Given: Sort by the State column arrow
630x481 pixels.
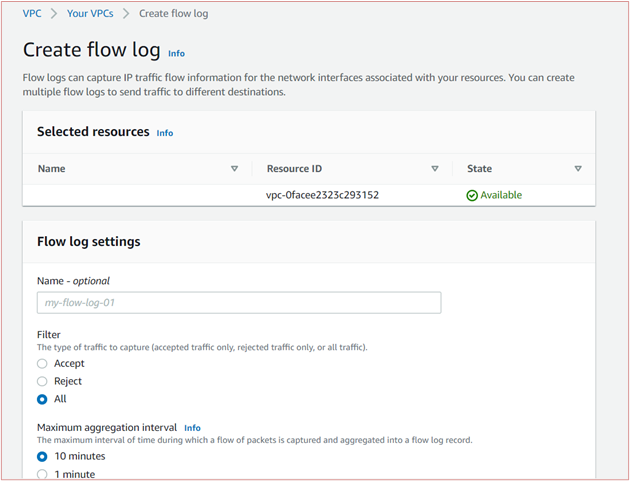Looking at the screenshot, I should coord(578,168).
